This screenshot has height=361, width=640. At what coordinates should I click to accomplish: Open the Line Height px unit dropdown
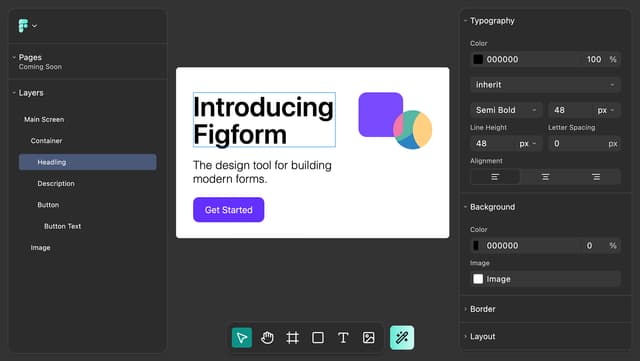pyautogui.click(x=528, y=143)
